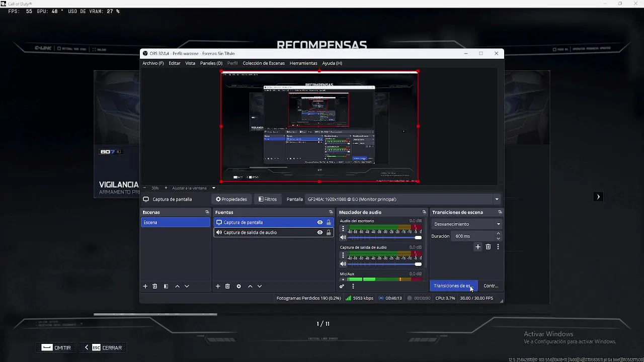Move source down in Fuentes panel
644x362 pixels.
[260, 286]
